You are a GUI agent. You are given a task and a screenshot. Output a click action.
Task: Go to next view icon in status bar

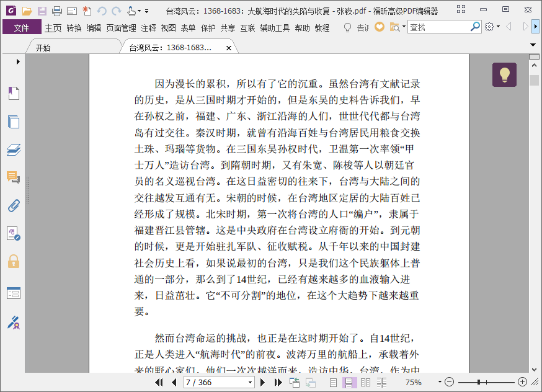311,382
